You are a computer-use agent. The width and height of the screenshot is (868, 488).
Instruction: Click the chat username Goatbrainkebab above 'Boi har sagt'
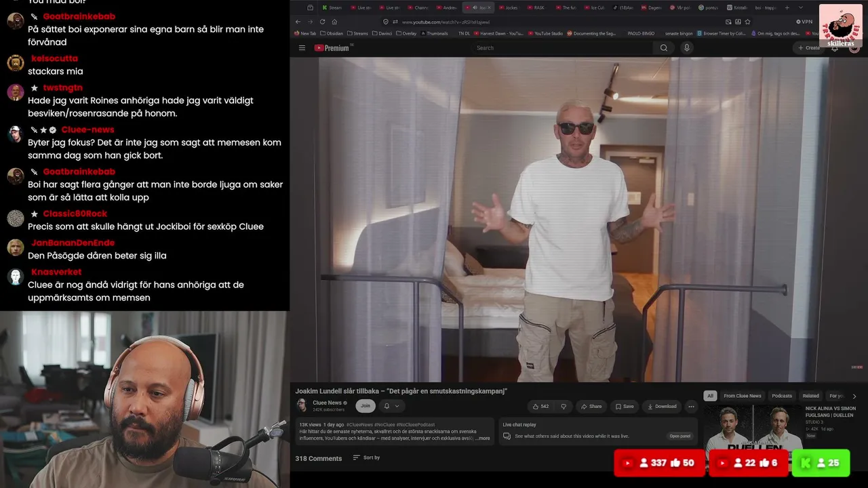click(79, 172)
